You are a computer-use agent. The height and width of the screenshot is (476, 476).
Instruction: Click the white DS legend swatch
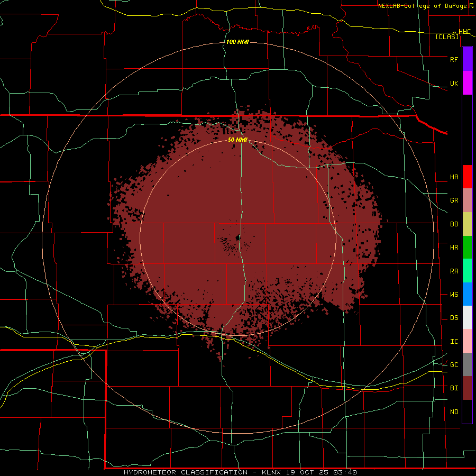point(467,317)
